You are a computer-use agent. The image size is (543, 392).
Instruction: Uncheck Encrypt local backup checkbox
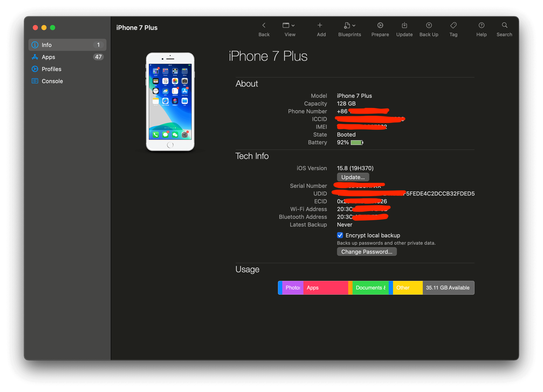[340, 235]
